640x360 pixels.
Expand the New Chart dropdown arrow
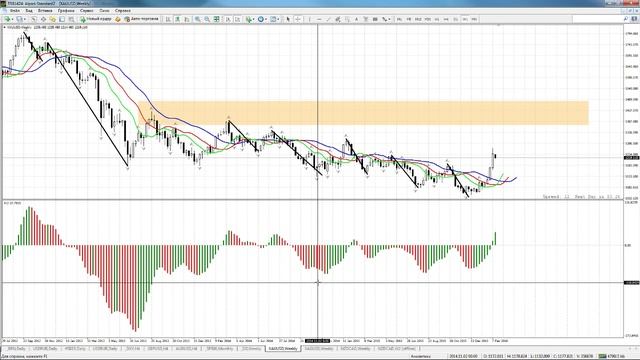pos(13,19)
